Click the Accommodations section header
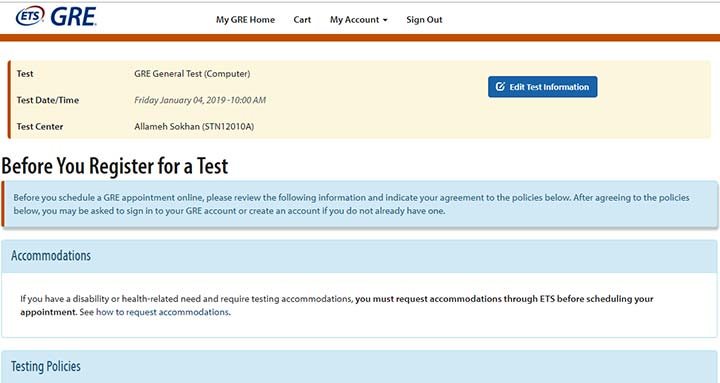The width and height of the screenshot is (720, 383). pyautogui.click(x=360, y=256)
